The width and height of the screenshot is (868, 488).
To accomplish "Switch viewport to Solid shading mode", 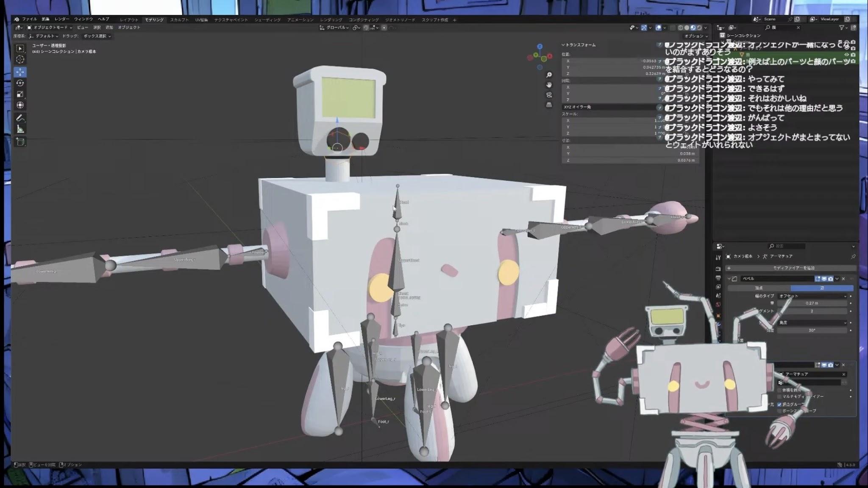I will (x=687, y=28).
